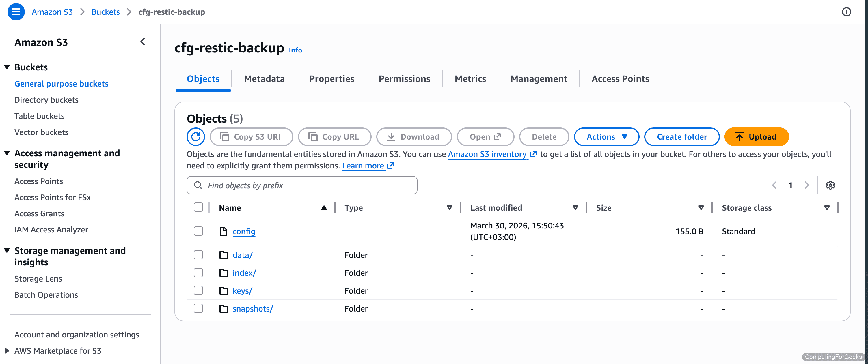Collapse the Buckets section in sidebar

tap(7, 67)
